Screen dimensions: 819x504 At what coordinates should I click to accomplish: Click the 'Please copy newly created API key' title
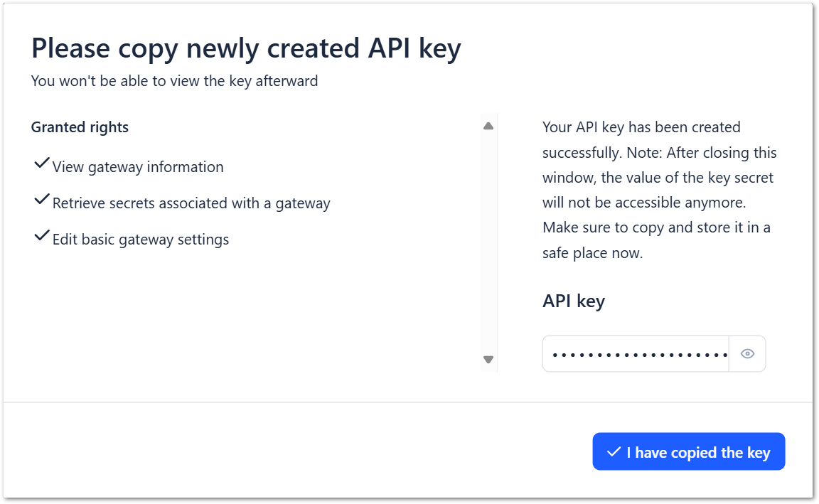tap(246, 48)
